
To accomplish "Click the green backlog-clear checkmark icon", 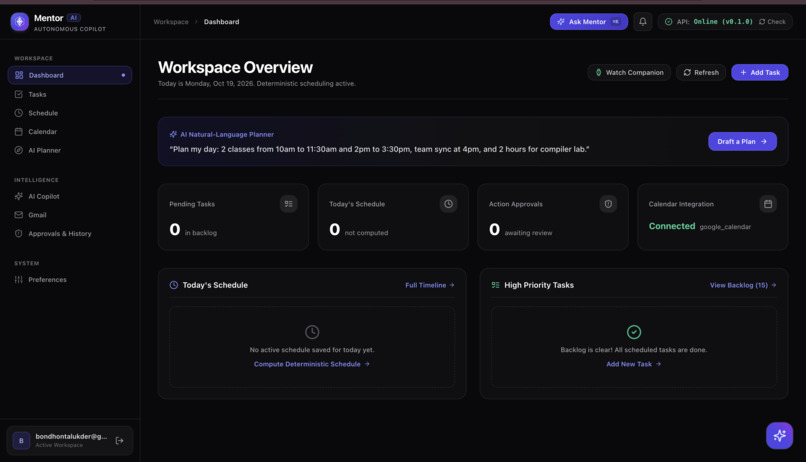I will (x=634, y=332).
